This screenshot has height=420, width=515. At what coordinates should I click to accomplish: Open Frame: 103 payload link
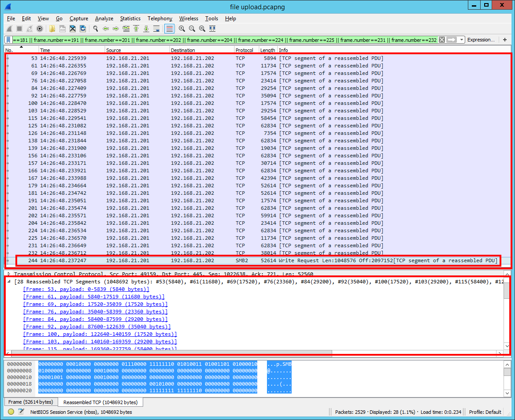point(100,342)
